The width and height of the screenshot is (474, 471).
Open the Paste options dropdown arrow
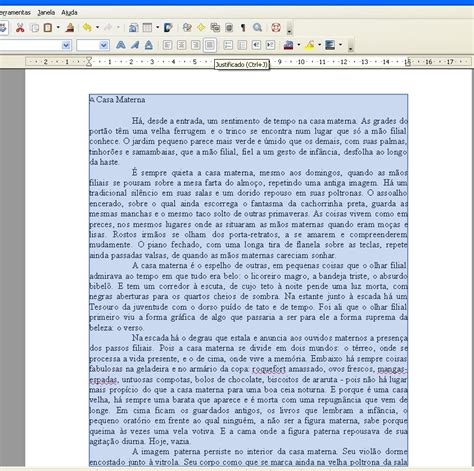(58, 28)
